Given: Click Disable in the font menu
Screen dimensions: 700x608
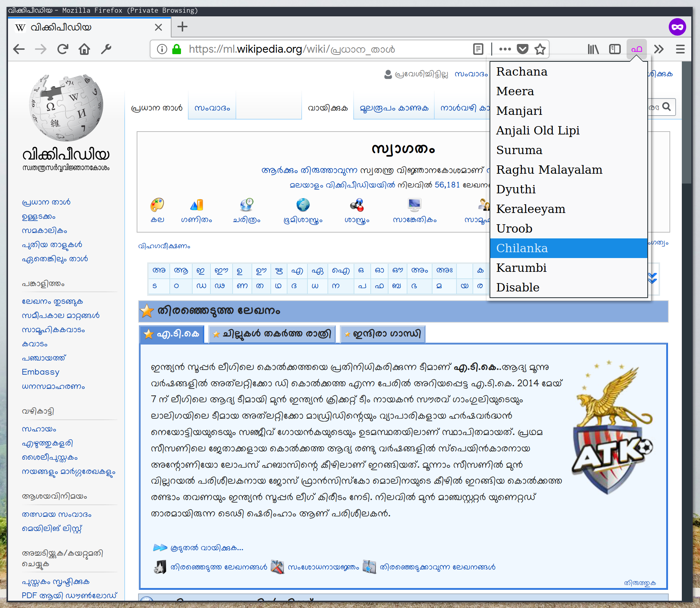Looking at the screenshot, I should 569,287.
